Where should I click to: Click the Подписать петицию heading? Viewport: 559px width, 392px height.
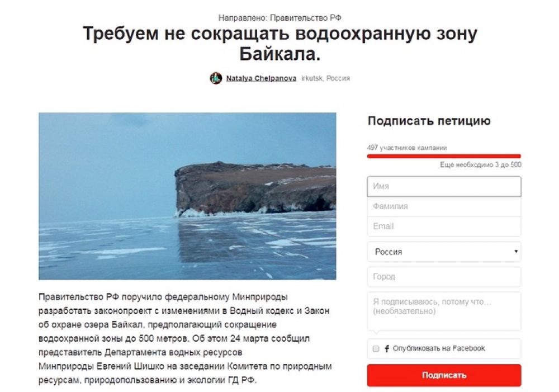[x=429, y=121]
